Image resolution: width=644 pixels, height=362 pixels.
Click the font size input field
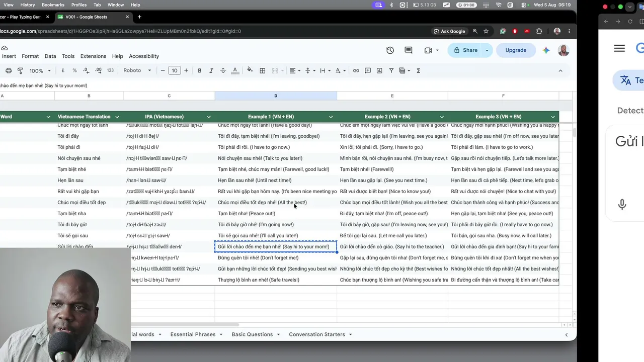point(174,71)
